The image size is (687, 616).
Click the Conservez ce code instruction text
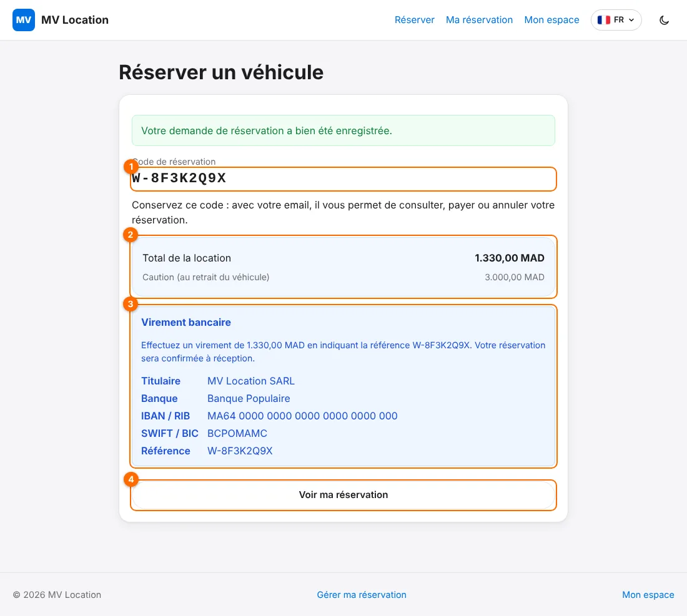pyautogui.click(x=343, y=212)
